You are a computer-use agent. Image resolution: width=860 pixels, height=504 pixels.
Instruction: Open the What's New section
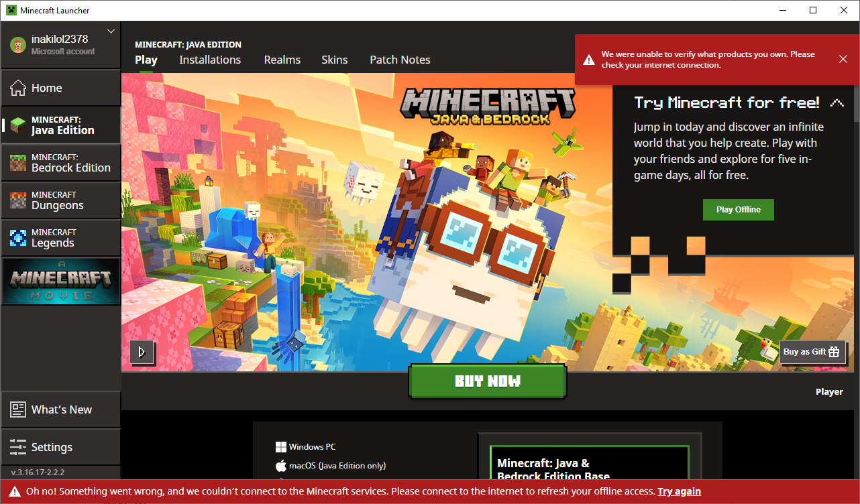(60, 409)
